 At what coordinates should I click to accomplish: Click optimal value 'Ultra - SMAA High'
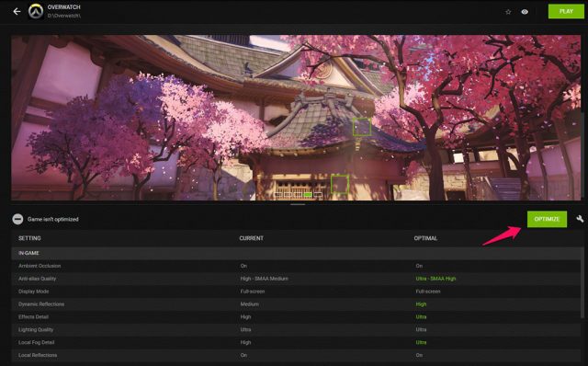click(435, 279)
